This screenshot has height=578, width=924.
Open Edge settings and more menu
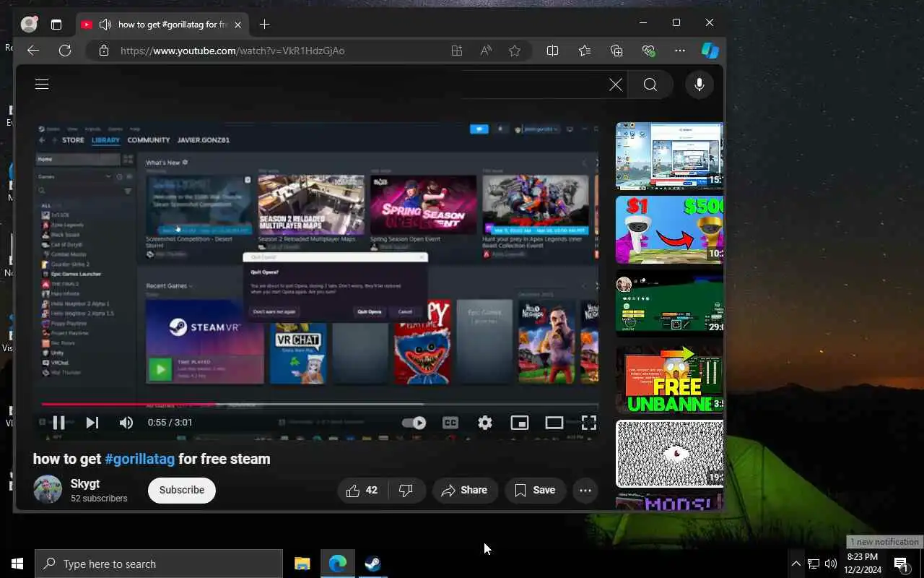tap(680, 51)
